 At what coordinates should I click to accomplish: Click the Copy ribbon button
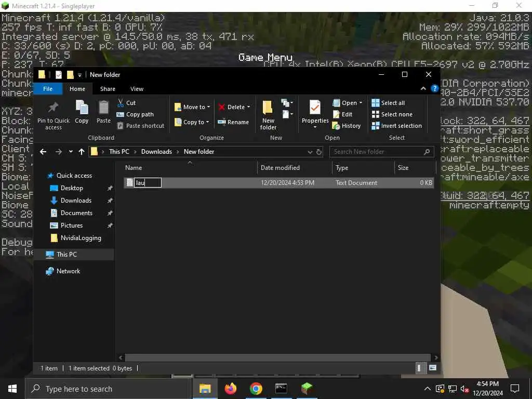tap(82, 112)
